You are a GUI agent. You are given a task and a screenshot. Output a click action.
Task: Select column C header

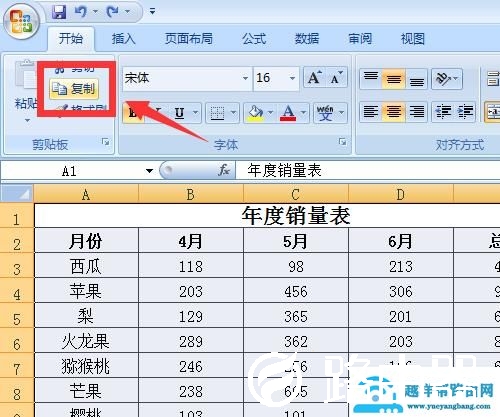click(x=296, y=195)
